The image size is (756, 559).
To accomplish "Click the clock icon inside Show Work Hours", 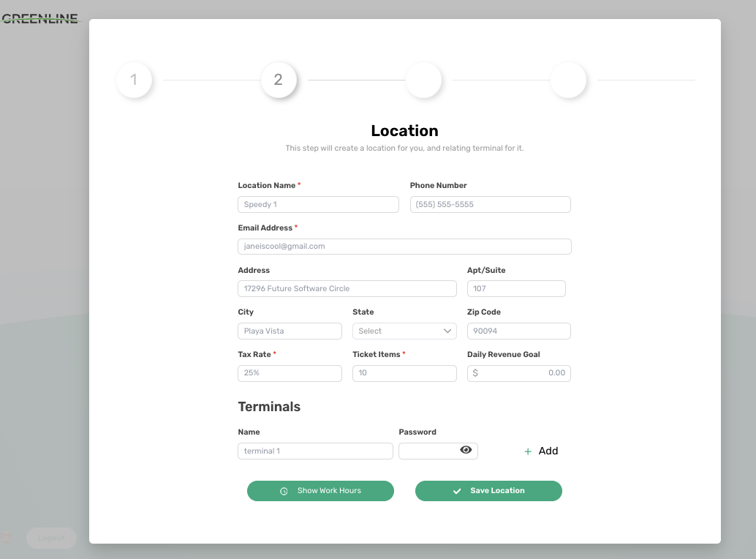I will pos(284,491).
